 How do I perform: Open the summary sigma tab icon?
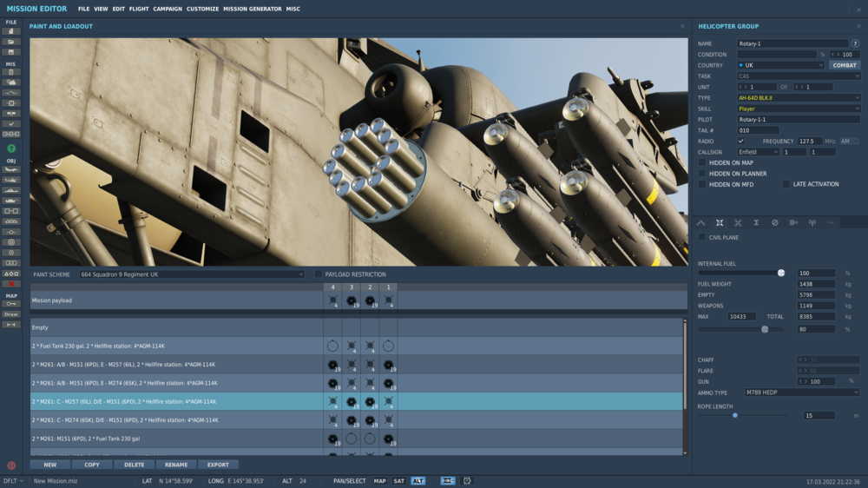pos(756,222)
